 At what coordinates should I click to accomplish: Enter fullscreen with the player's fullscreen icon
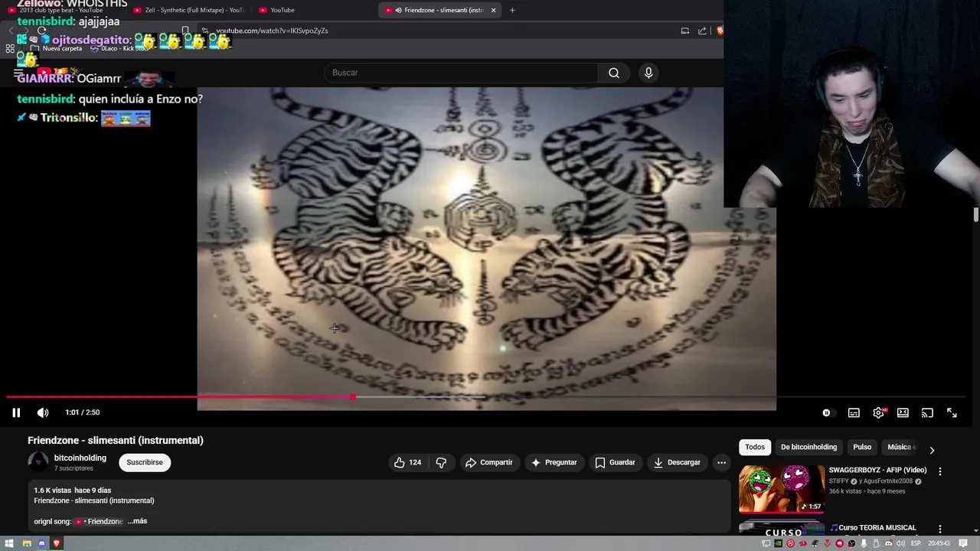click(x=952, y=412)
